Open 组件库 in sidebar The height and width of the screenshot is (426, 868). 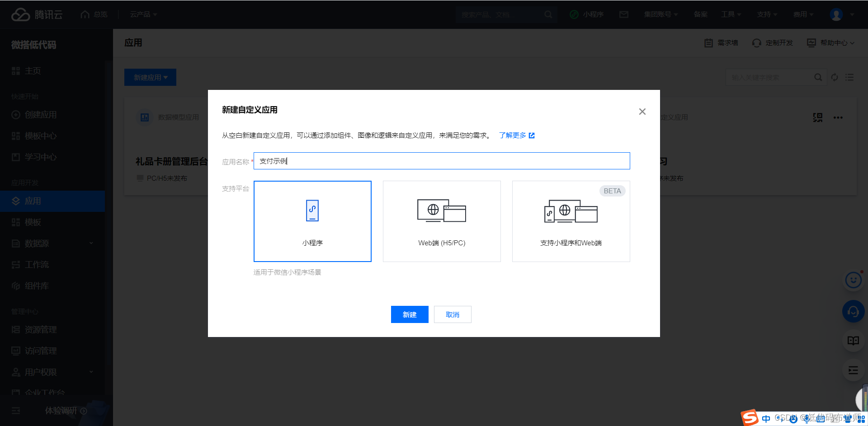[52, 286]
